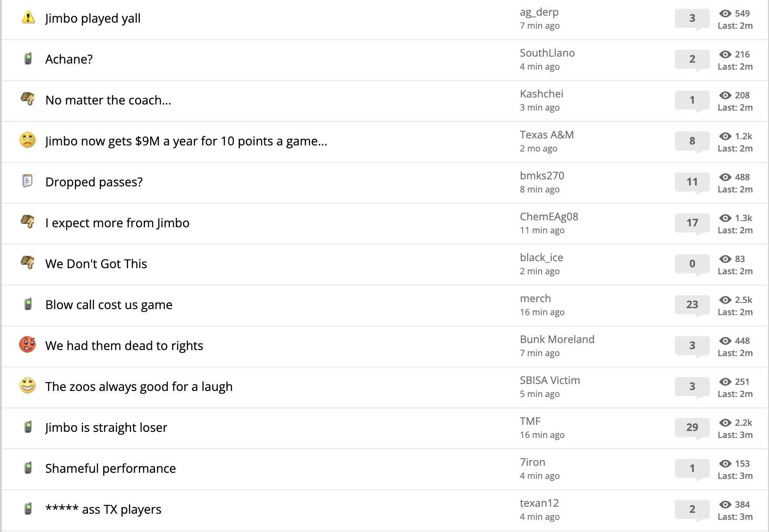Open the I expect more from Jimbo thread

(117, 223)
